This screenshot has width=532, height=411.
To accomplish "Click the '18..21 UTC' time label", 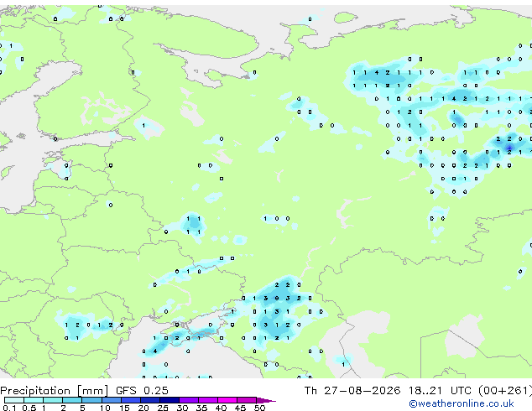I will [440, 391].
